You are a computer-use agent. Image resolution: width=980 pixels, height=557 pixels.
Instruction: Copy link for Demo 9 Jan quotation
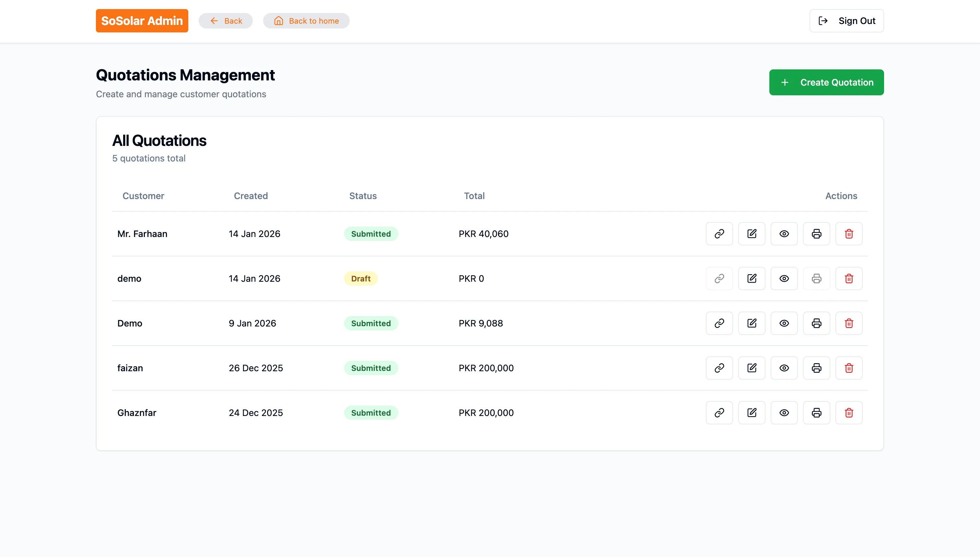point(719,323)
